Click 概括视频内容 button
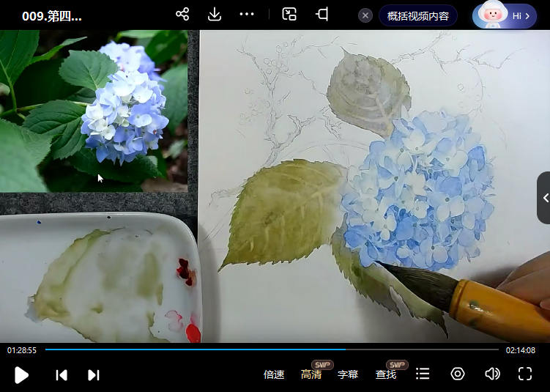550x392 pixels. pos(417,15)
